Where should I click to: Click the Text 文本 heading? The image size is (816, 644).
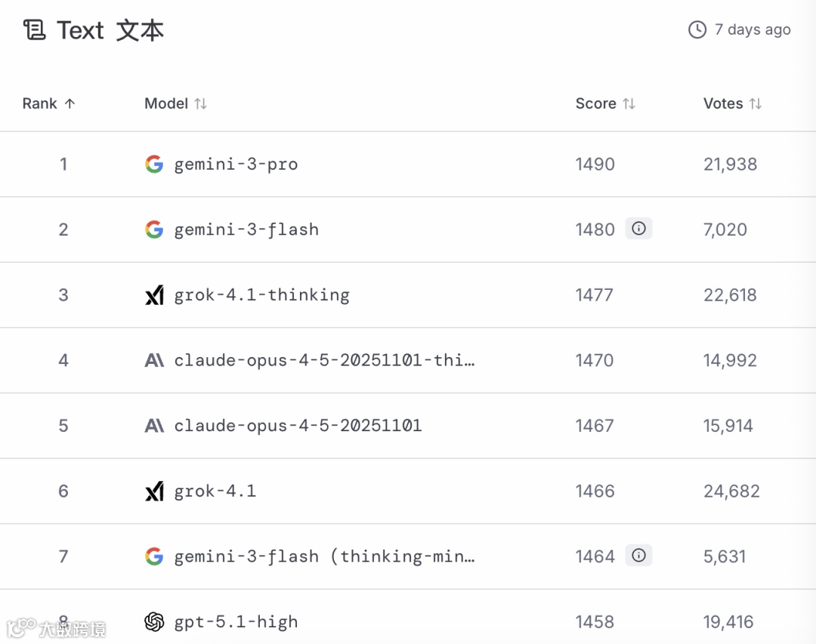(x=110, y=30)
